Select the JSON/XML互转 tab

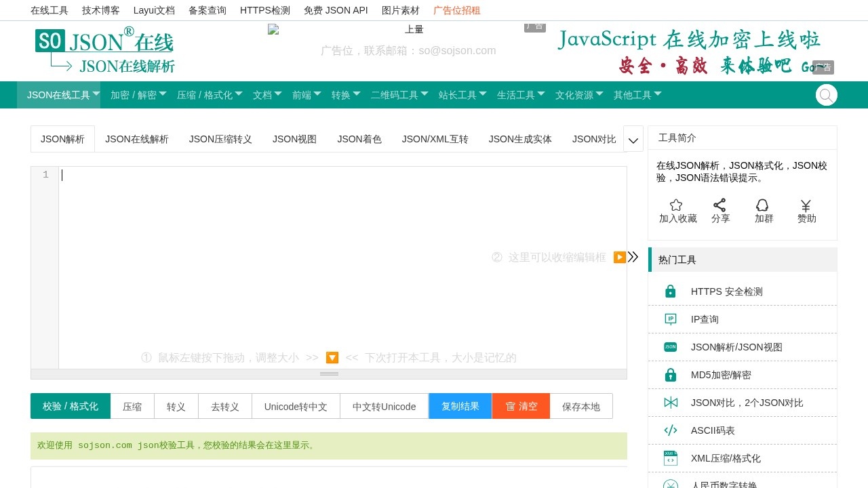coord(435,139)
